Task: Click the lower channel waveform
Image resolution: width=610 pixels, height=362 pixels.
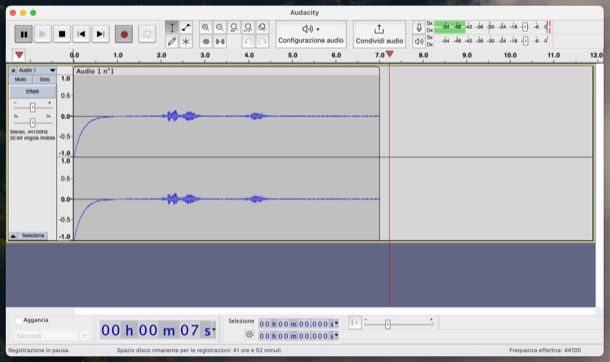Action: 226,199
